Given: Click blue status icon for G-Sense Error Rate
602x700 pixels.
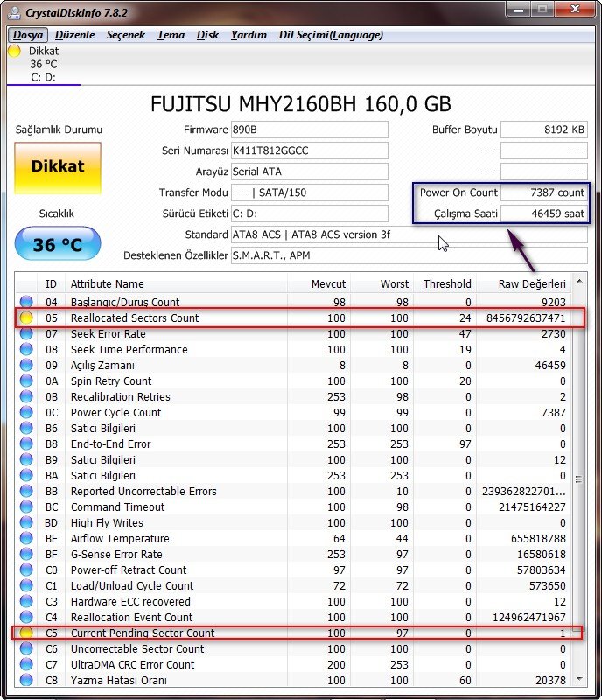Looking at the screenshot, I should coord(26,554).
